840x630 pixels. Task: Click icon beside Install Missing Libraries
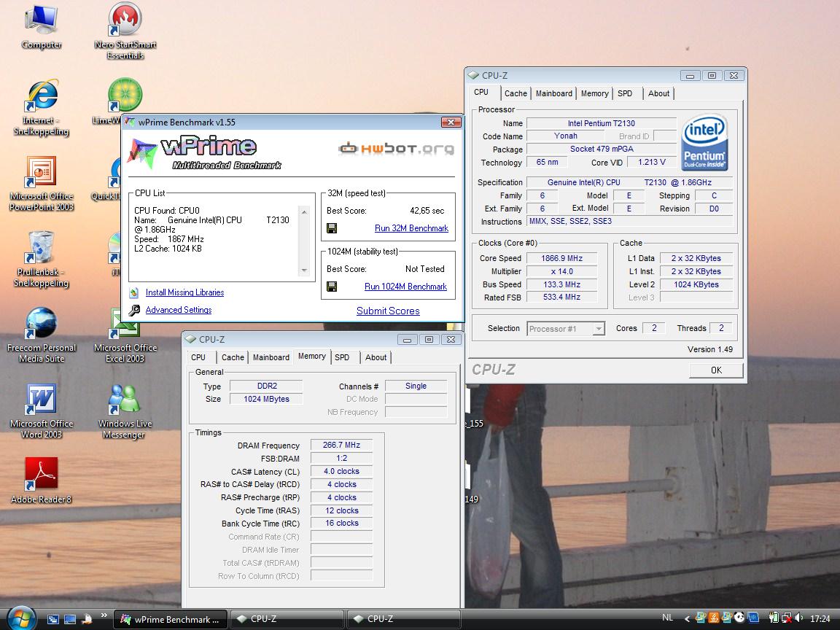[x=134, y=292]
